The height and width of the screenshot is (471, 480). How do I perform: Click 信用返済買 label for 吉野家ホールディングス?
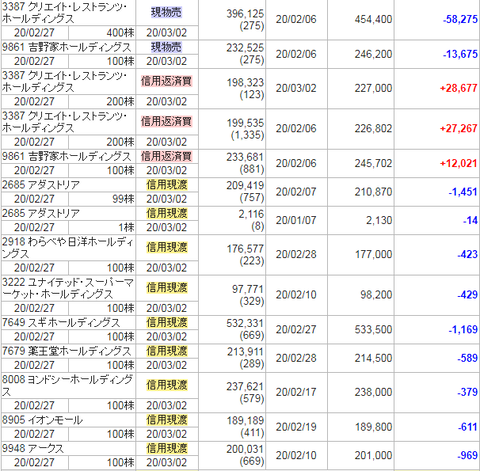point(166,156)
